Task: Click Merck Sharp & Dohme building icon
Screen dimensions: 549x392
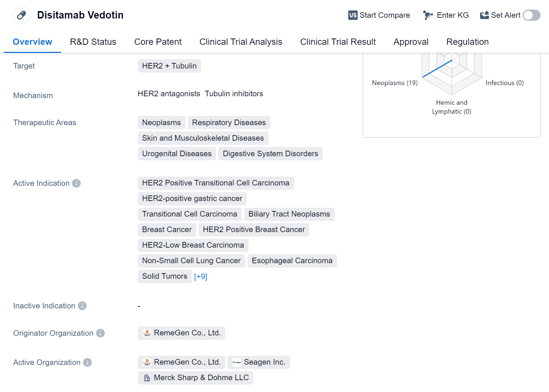Action: click(x=147, y=378)
